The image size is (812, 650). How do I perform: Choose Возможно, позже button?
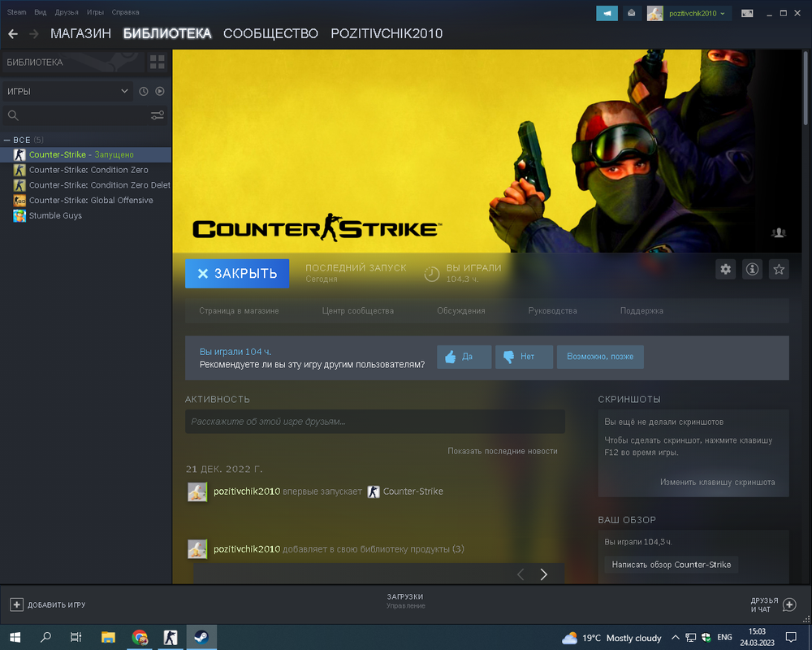tap(600, 357)
